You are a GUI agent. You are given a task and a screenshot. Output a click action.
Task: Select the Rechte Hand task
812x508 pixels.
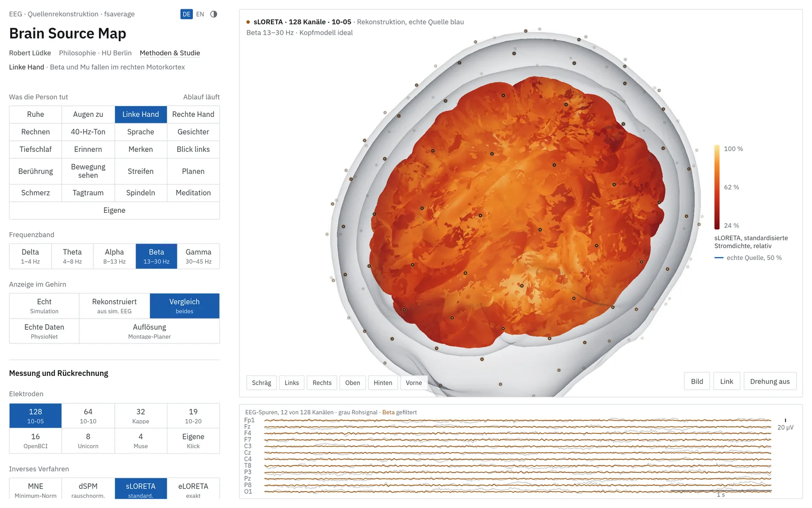193,114
